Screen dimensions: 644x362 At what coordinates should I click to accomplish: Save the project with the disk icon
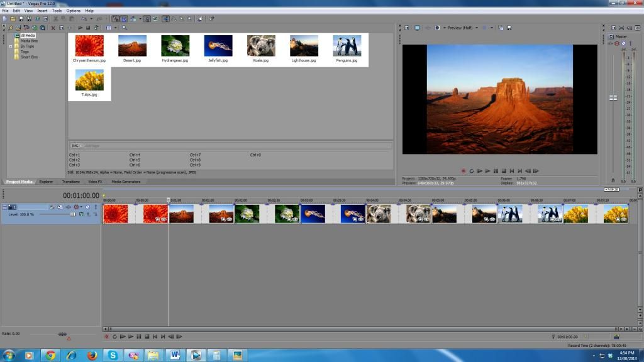[21, 19]
